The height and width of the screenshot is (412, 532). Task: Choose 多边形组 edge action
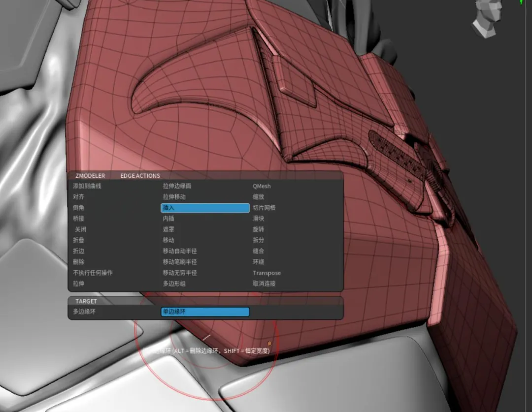174,284
